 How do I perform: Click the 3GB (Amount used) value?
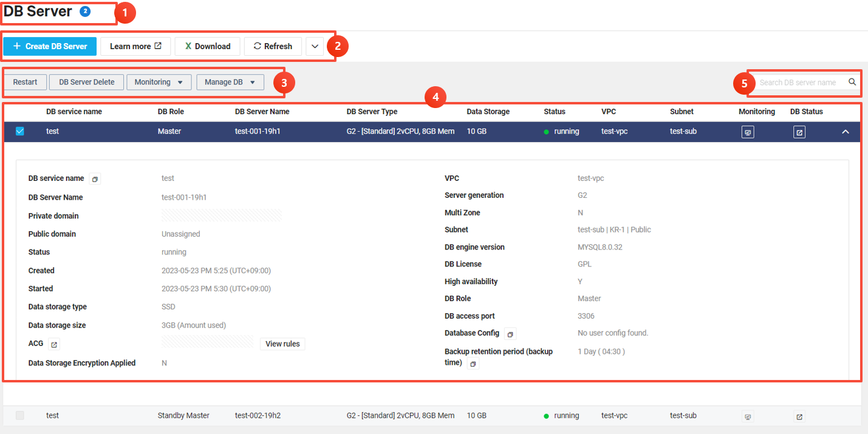pyautogui.click(x=194, y=325)
